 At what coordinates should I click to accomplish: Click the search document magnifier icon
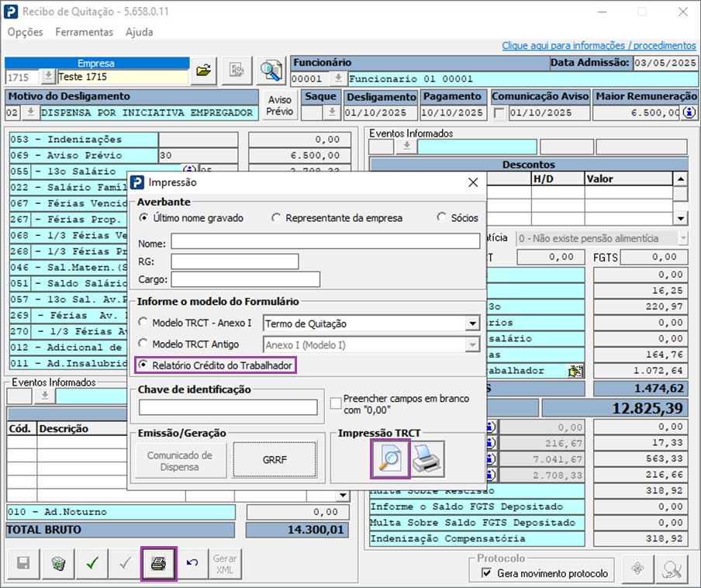[271, 71]
